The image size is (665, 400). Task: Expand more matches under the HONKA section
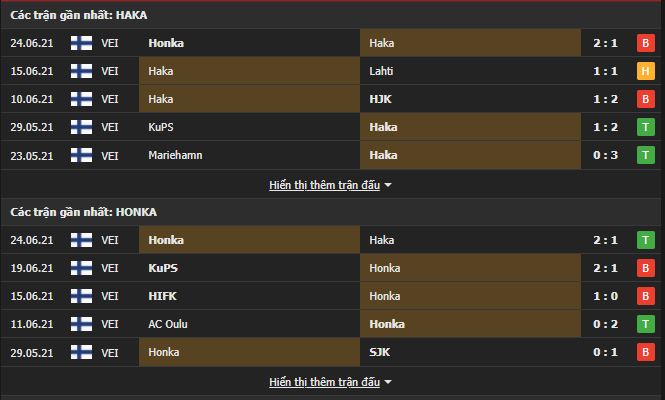pyautogui.click(x=324, y=382)
